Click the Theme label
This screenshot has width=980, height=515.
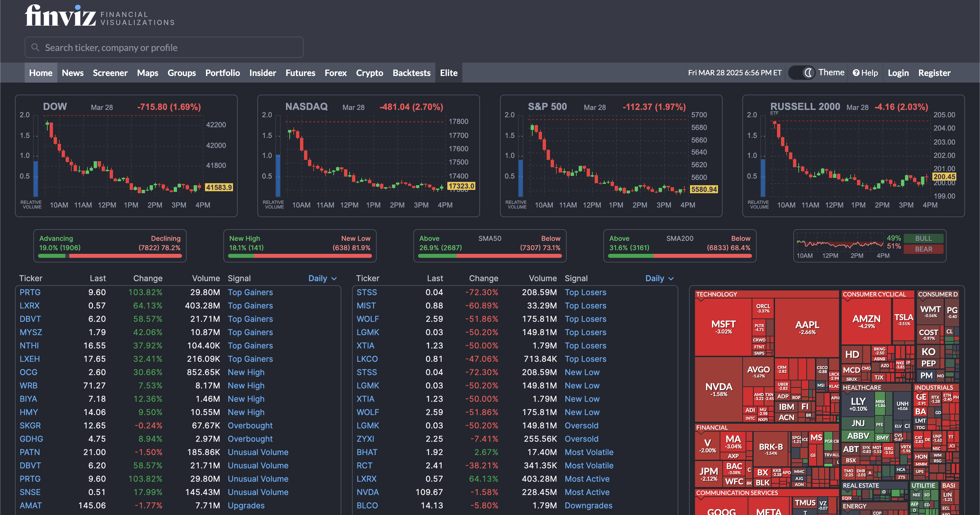[x=831, y=72]
